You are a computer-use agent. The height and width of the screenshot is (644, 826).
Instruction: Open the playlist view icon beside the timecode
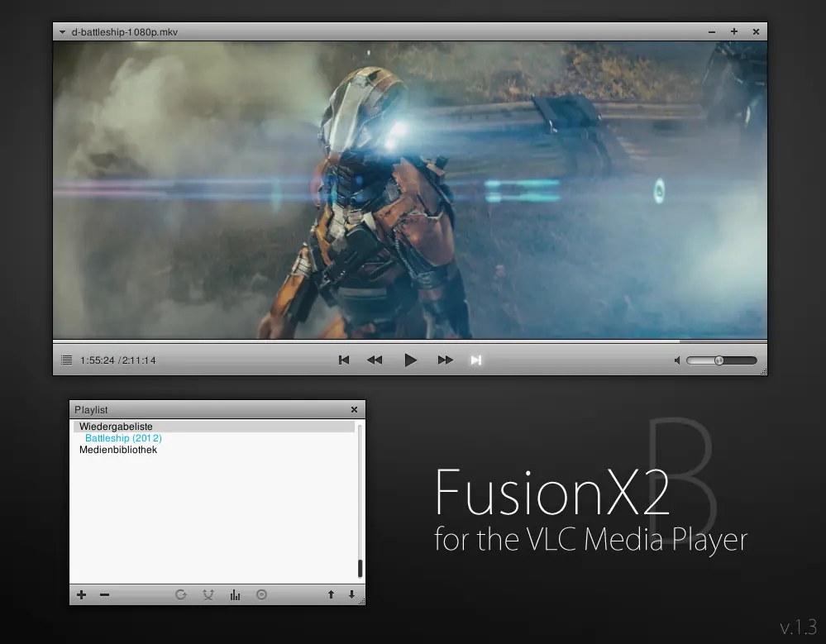65,360
